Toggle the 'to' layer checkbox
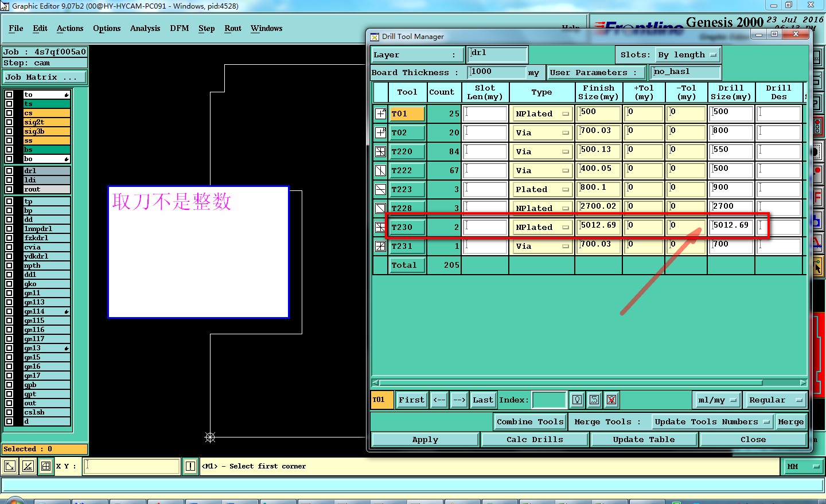Screen dimensions: 826x504 pyautogui.click(x=9, y=95)
